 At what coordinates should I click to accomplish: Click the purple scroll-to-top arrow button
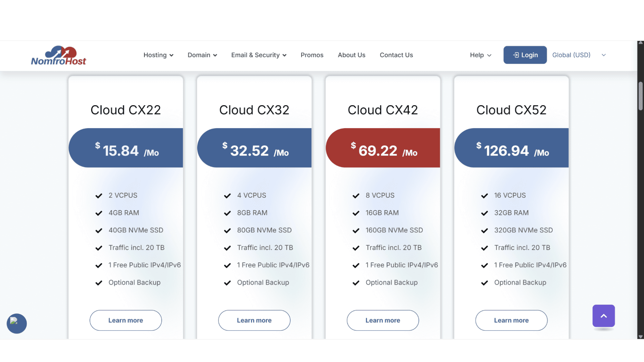click(x=603, y=316)
